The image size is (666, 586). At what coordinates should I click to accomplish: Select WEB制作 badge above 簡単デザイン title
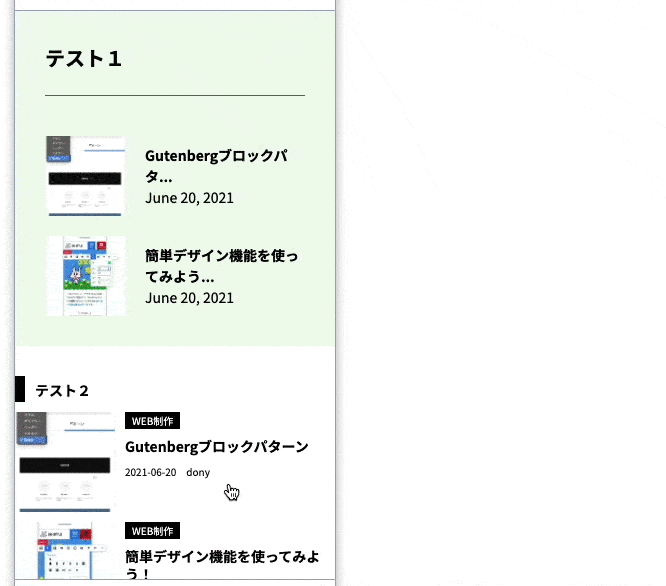152,531
